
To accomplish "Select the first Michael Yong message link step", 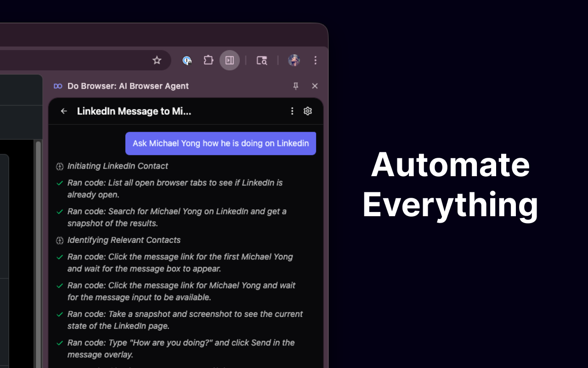I will (x=181, y=263).
